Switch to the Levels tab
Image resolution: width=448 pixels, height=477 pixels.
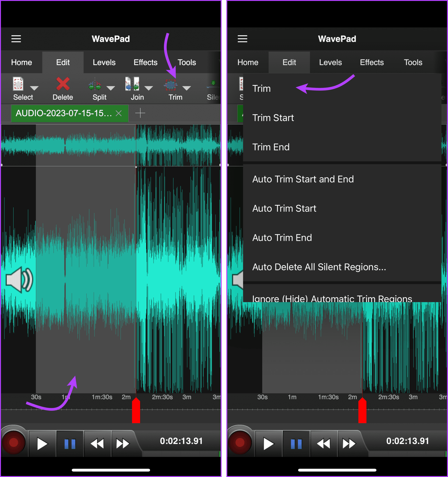coord(104,62)
